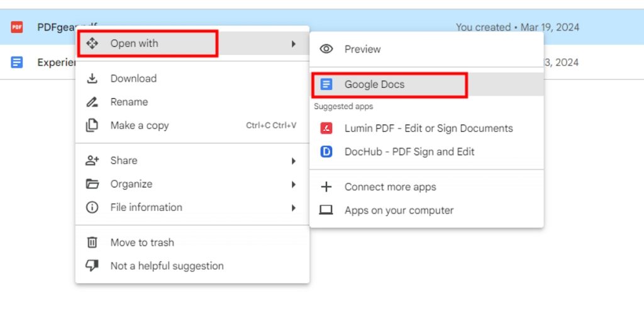The width and height of the screenshot is (644, 328).
Task: Choose Rename from the context menu
Action: (x=192, y=102)
